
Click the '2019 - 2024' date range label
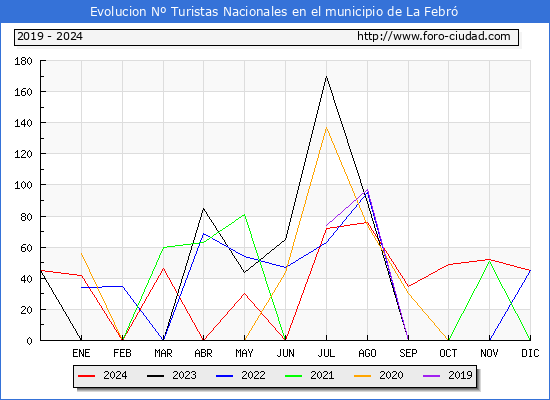pyautogui.click(x=50, y=36)
